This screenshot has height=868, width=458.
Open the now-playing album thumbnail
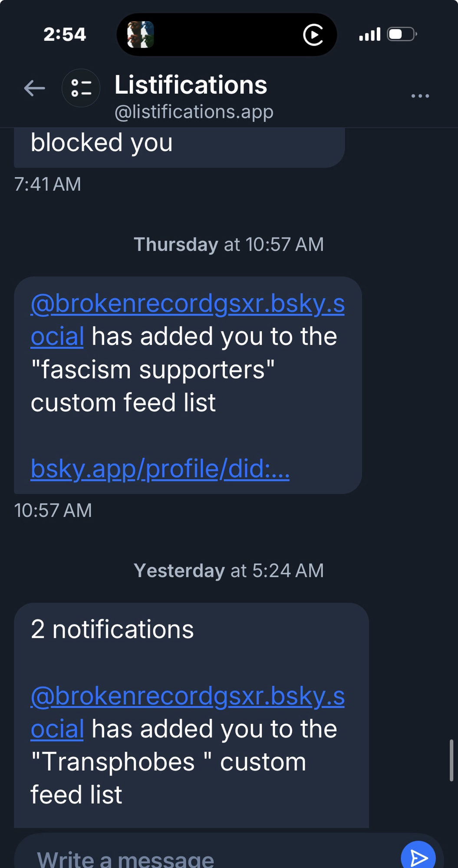(140, 35)
